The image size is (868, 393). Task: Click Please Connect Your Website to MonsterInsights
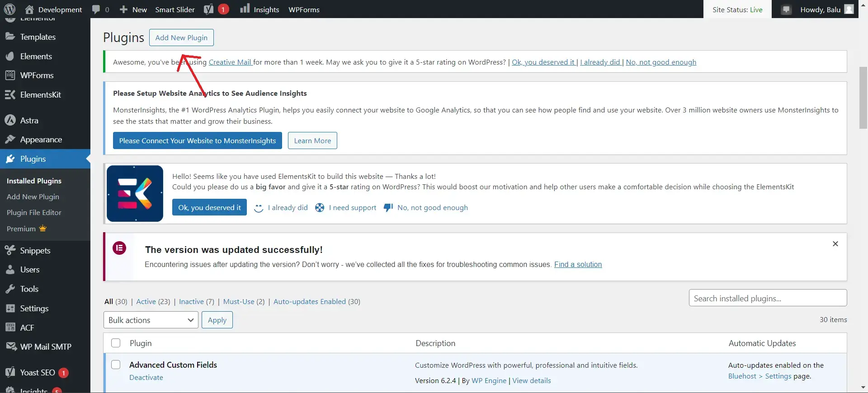coord(198,140)
